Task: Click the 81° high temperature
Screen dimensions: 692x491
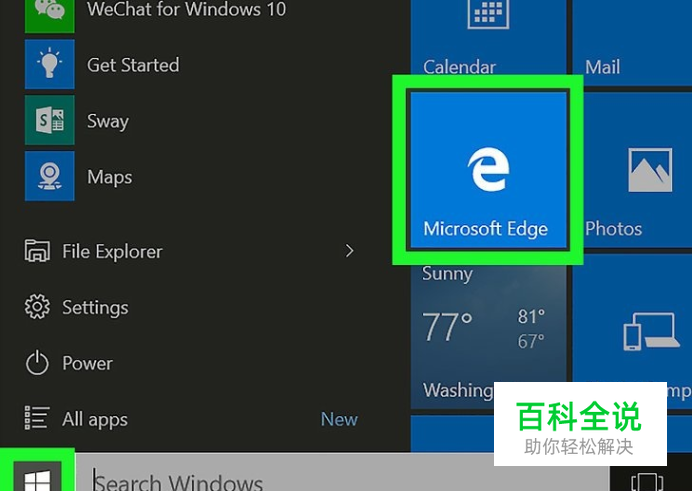Action: [531, 317]
